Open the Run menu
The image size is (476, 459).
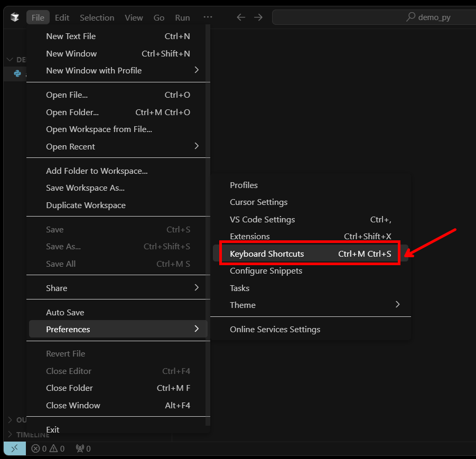(182, 17)
